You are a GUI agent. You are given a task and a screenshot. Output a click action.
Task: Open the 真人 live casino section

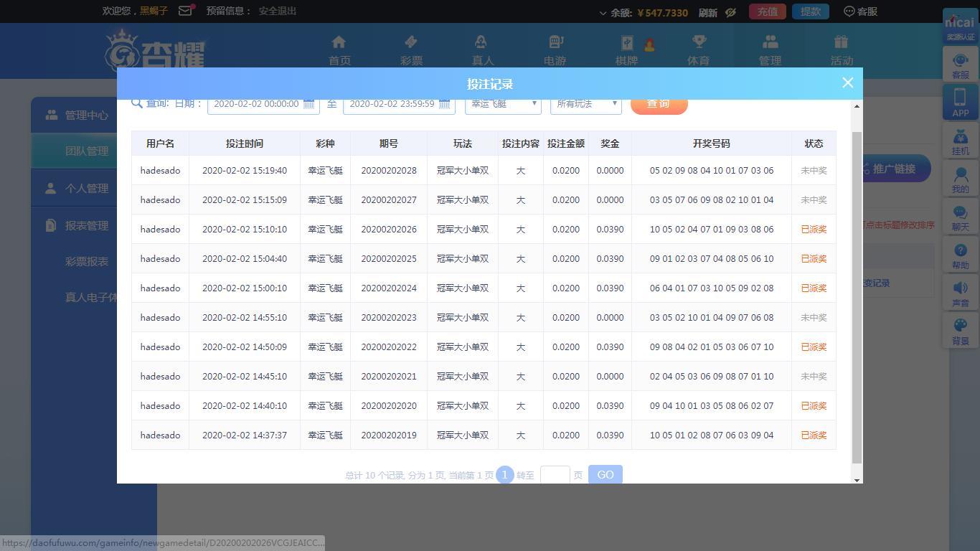click(483, 51)
